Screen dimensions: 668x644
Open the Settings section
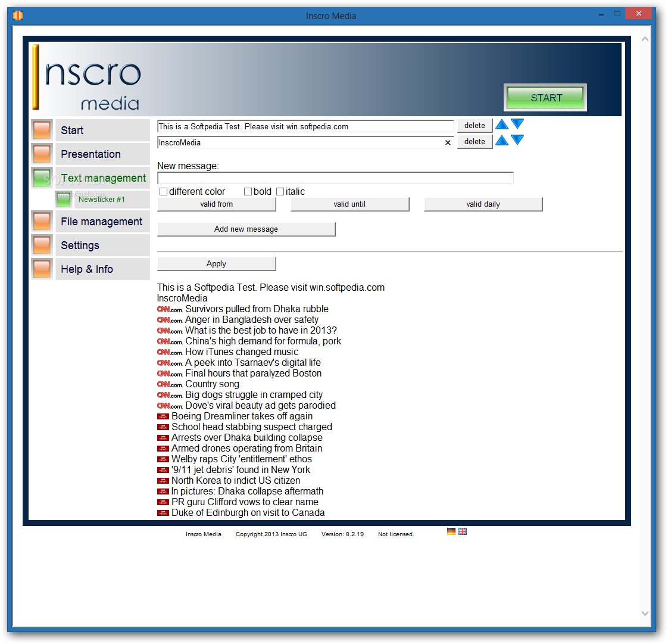click(x=102, y=245)
